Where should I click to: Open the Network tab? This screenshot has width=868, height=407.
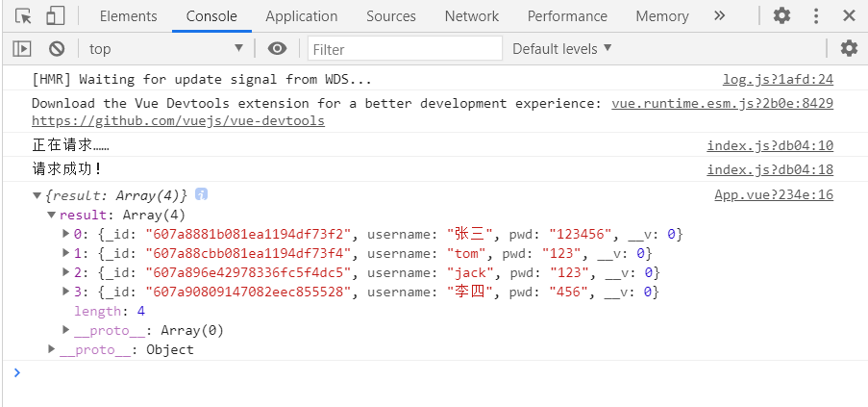[x=472, y=16]
